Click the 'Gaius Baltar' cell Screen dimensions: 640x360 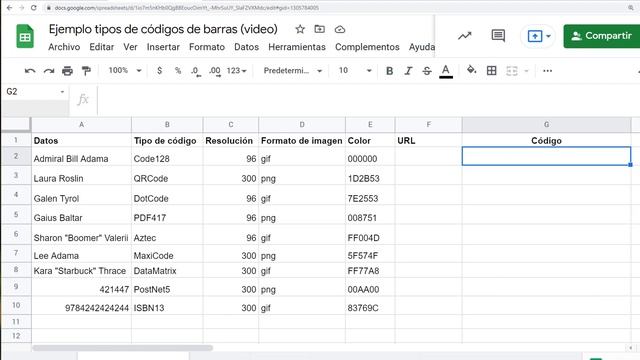pos(81,216)
